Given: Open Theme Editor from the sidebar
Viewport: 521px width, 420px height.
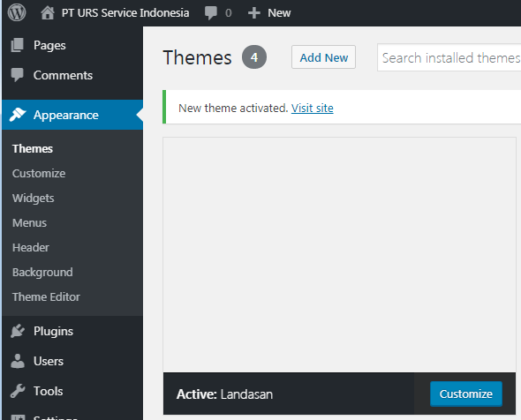Looking at the screenshot, I should [46, 296].
